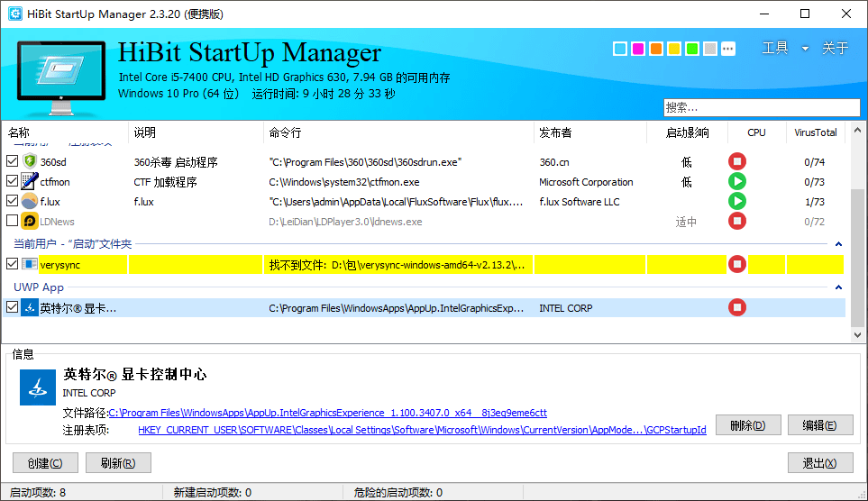Sort by the CPU column header
The width and height of the screenshot is (868, 501).
pos(756,132)
